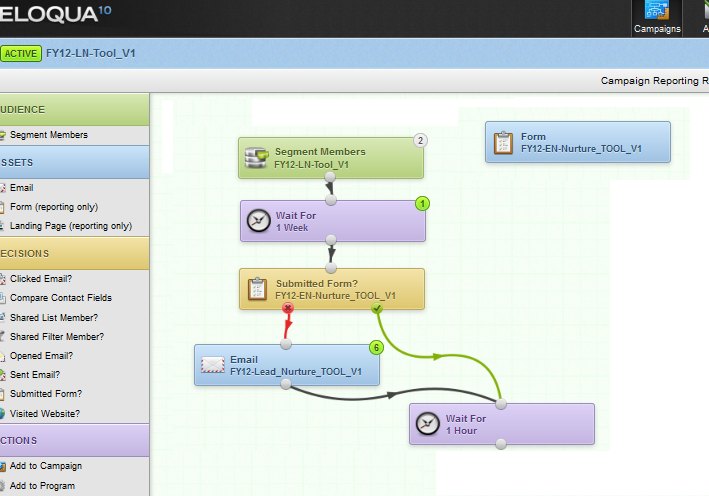Click the green check yes-path connector
The width and height of the screenshot is (709, 496).
click(x=377, y=308)
